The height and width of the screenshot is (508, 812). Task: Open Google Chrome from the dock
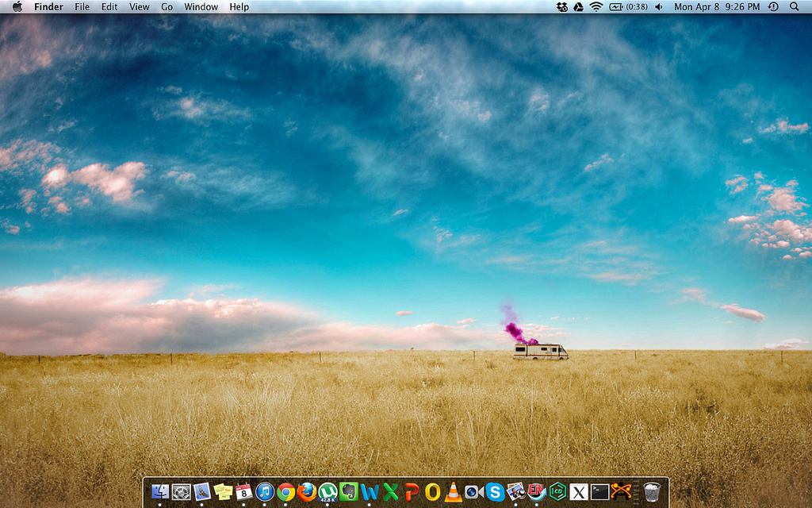[285, 491]
